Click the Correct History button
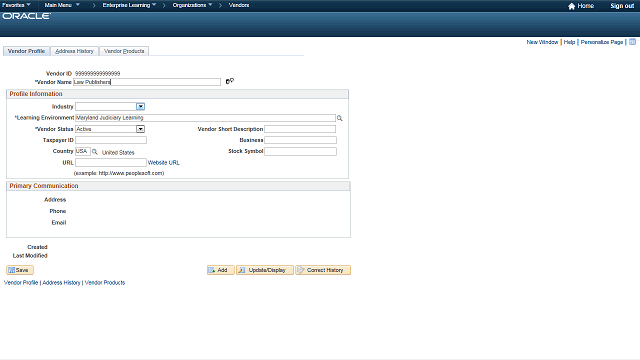The height and width of the screenshot is (360, 640). point(323,270)
